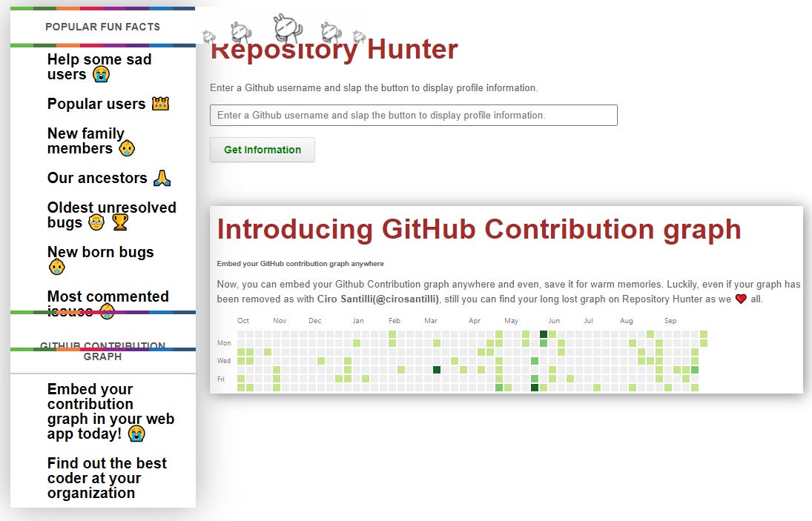This screenshot has width=812, height=521.
Task: Click the 'Mon' row label on graph
Action: [x=224, y=343]
